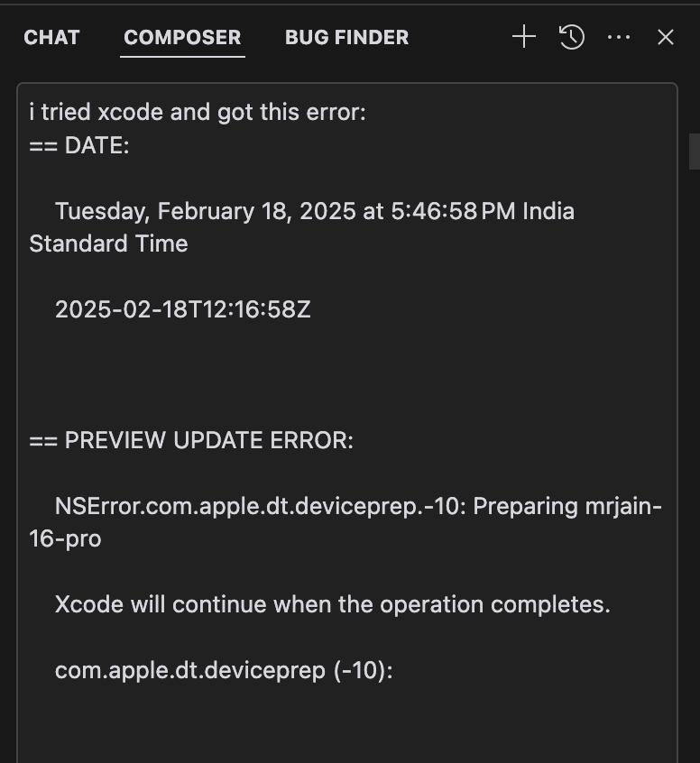Viewport: 700px width, 763px height.
Task: Open the composer history clock icon
Action: pos(572,37)
